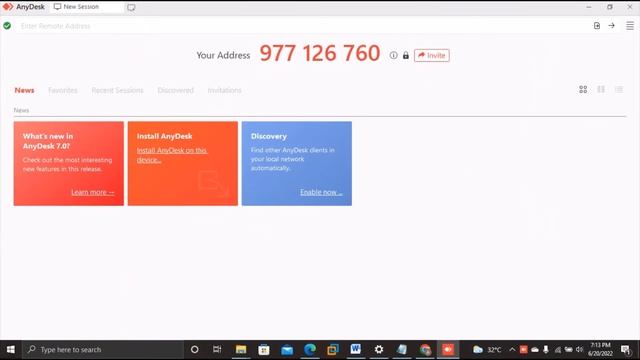Select tile grid view icon
The height and width of the screenshot is (360, 640).
pyautogui.click(x=583, y=89)
